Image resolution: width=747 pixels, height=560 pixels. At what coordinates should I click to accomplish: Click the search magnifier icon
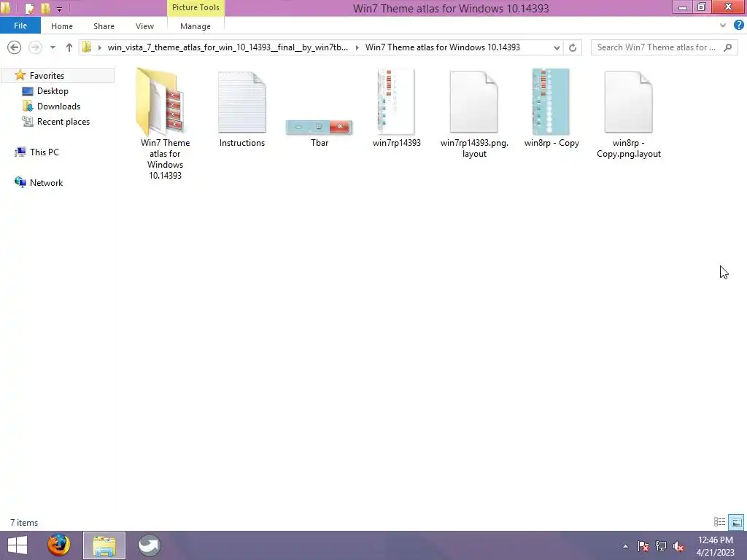[727, 47]
